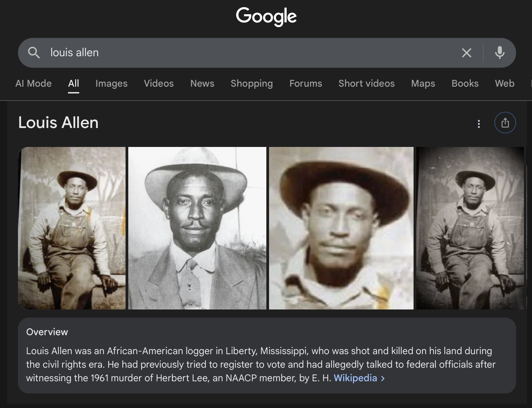
Task: Click the Louis Allen panel heading
Action: (x=59, y=123)
